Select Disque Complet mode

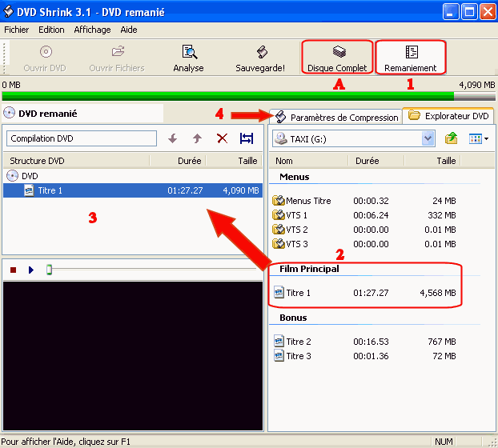tap(337, 58)
